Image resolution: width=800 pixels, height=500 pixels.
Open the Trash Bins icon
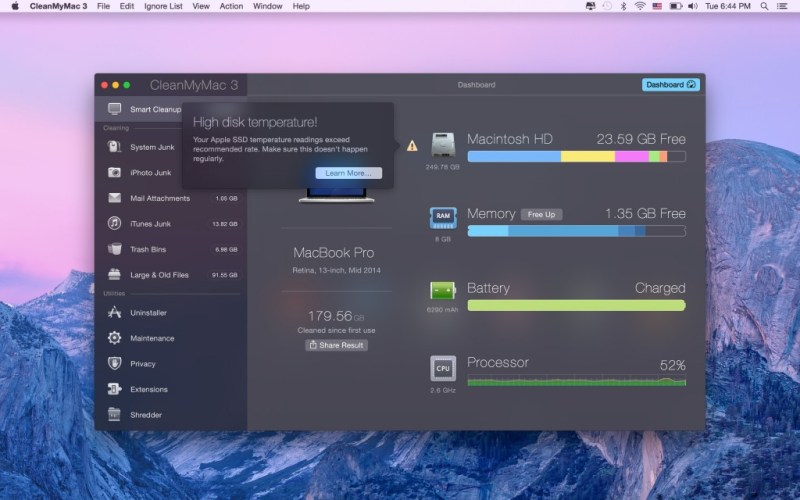[114, 249]
